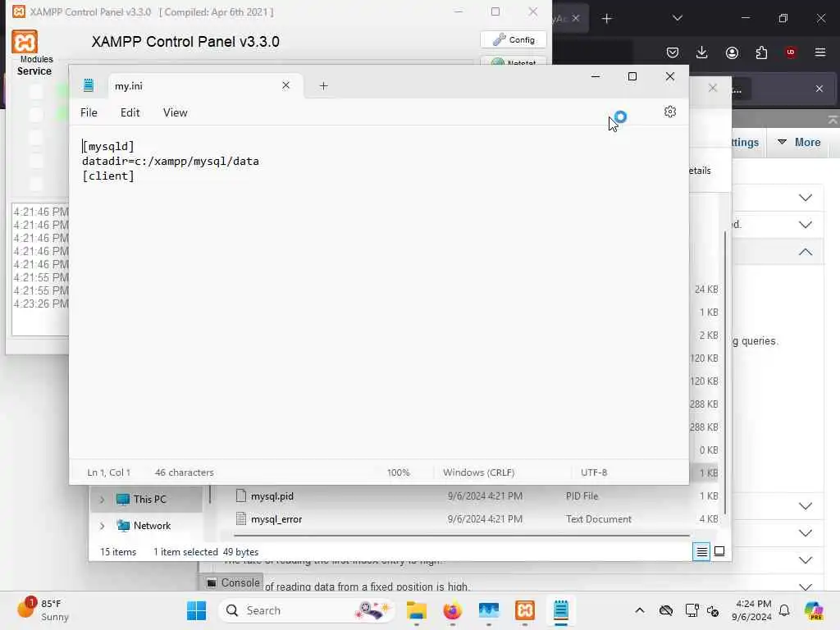The image size is (840, 630).
Task: Open Notepad settings gear
Action: click(669, 112)
